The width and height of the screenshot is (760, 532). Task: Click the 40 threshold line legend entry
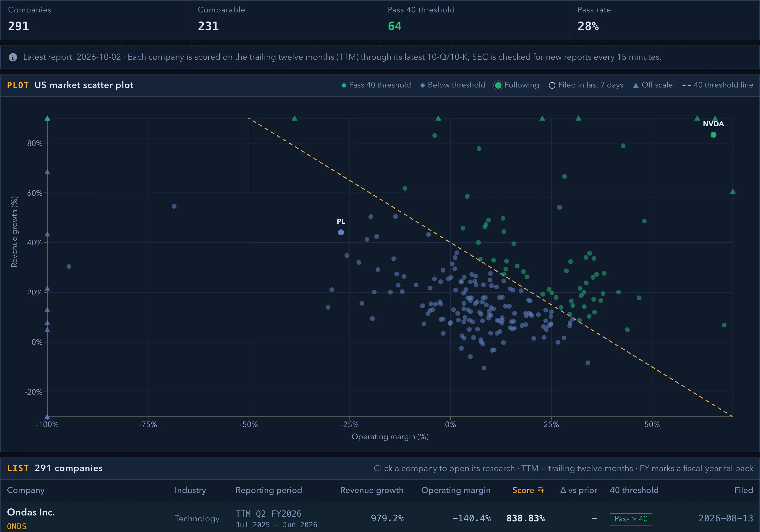(x=718, y=85)
